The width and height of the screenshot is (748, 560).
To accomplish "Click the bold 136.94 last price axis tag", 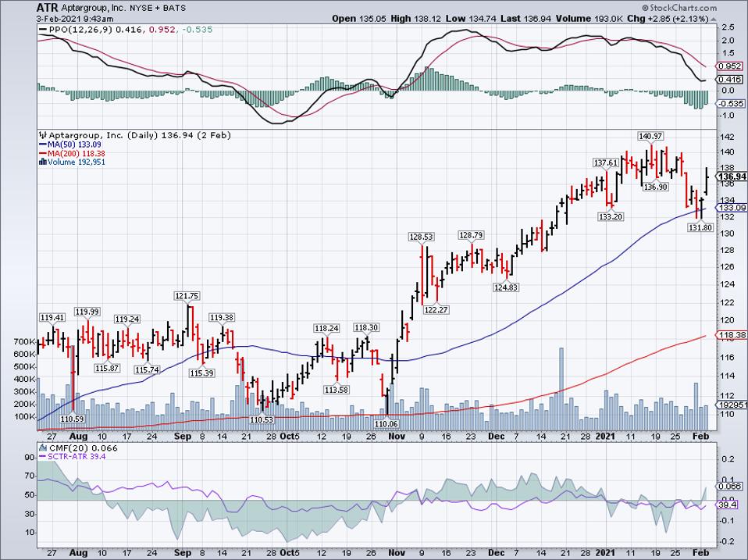I will click(732, 177).
